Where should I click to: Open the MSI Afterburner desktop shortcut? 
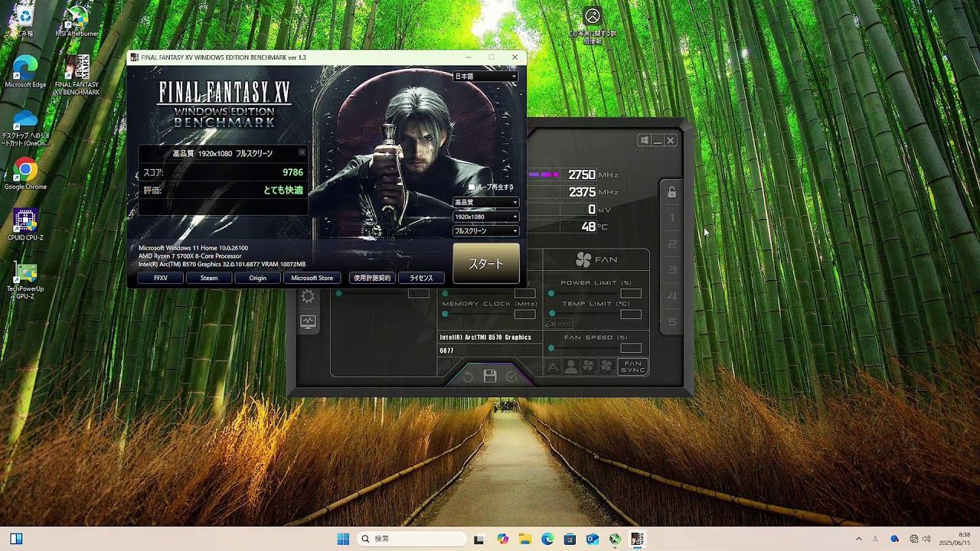point(76,20)
